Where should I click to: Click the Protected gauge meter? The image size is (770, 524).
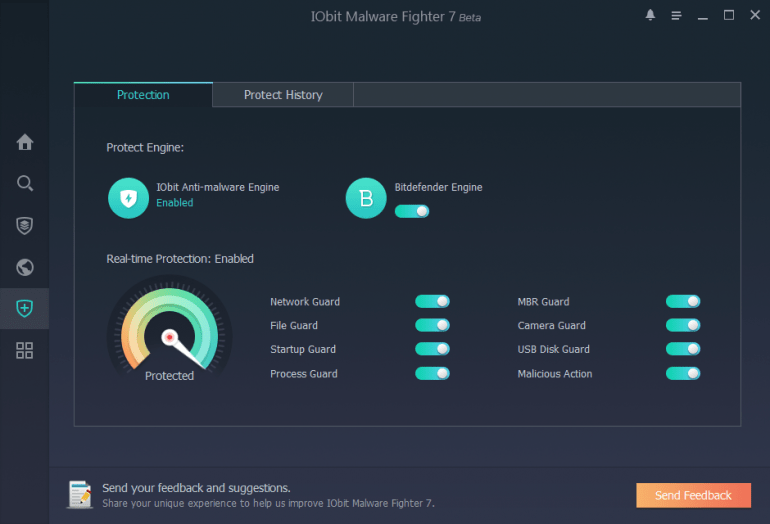(169, 330)
